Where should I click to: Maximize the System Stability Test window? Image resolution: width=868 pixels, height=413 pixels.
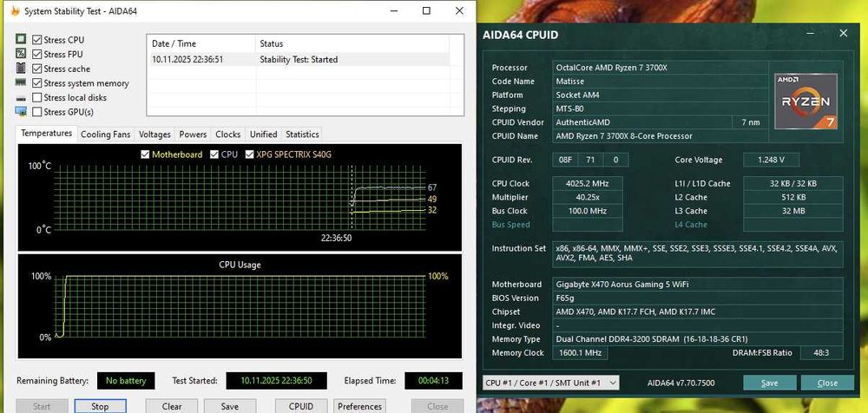[x=426, y=10]
